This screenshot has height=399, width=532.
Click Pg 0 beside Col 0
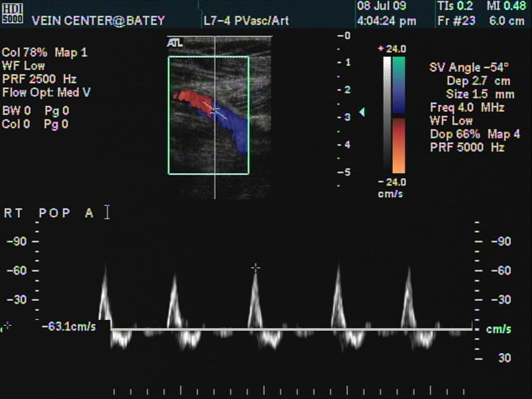pos(56,124)
